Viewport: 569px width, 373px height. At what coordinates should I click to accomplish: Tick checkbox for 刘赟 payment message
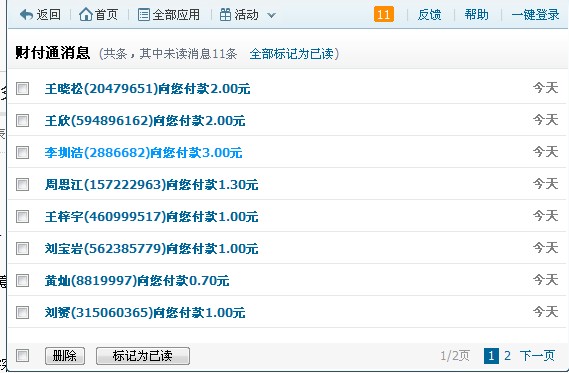click(22, 312)
